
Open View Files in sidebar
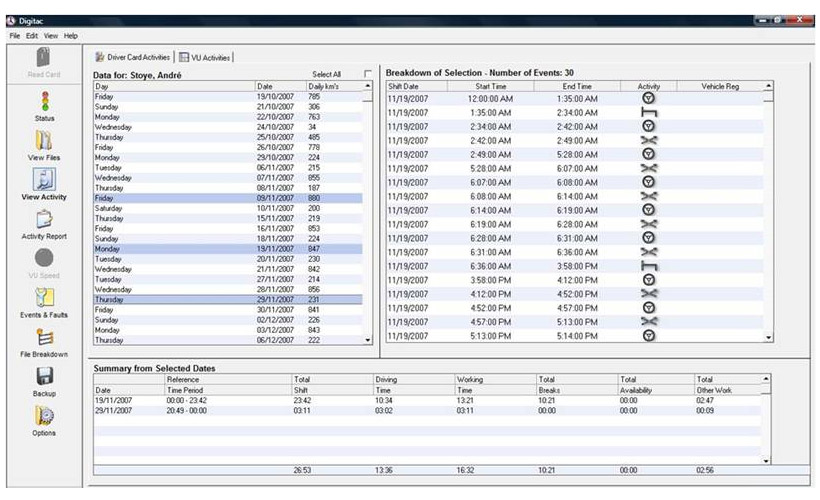tap(44, 141)
